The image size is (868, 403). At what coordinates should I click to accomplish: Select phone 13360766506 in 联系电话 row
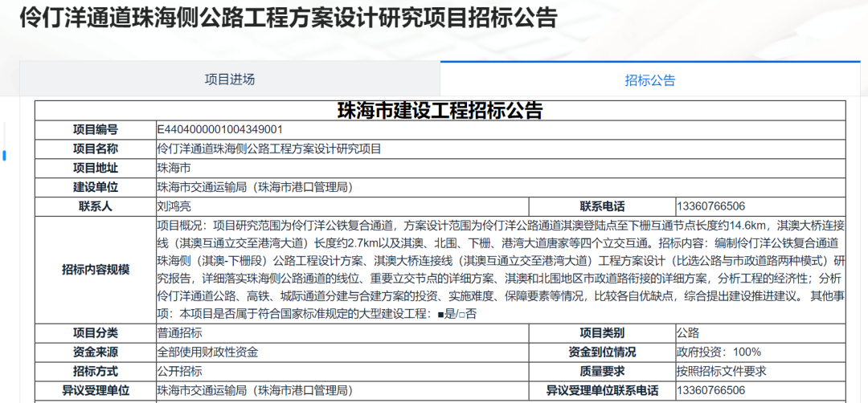point(710,207)
